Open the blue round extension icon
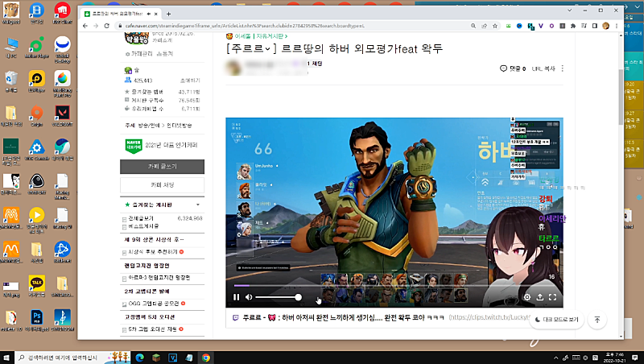This screenshot has width=644, height=364. tap(519, 26)
